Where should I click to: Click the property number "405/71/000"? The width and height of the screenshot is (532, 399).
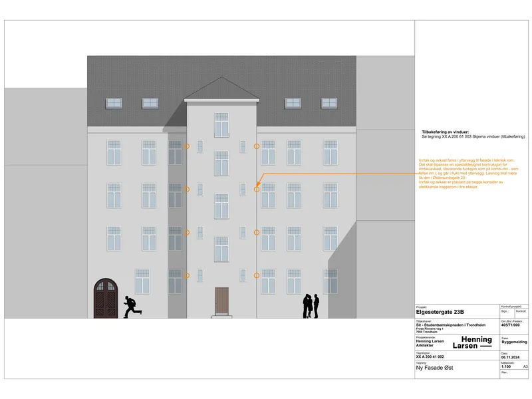[510, 325]
